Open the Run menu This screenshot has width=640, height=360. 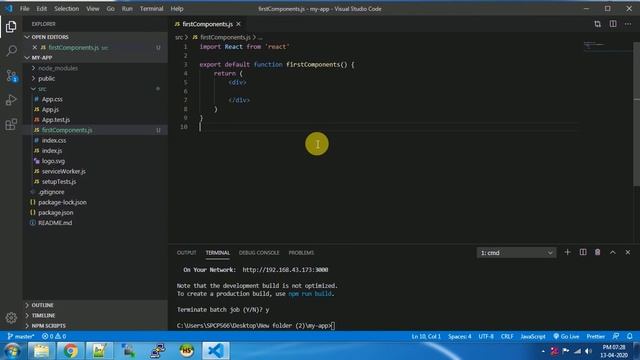pos(127,9)
